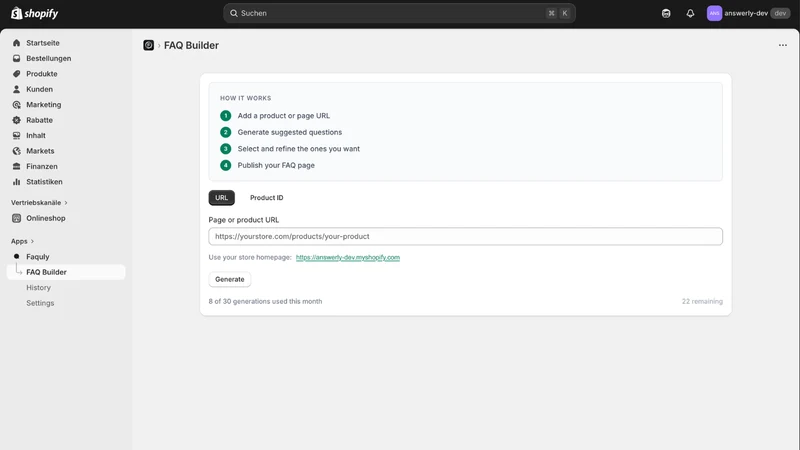
Task: Open the Produkte page
Action: (42, 73)
